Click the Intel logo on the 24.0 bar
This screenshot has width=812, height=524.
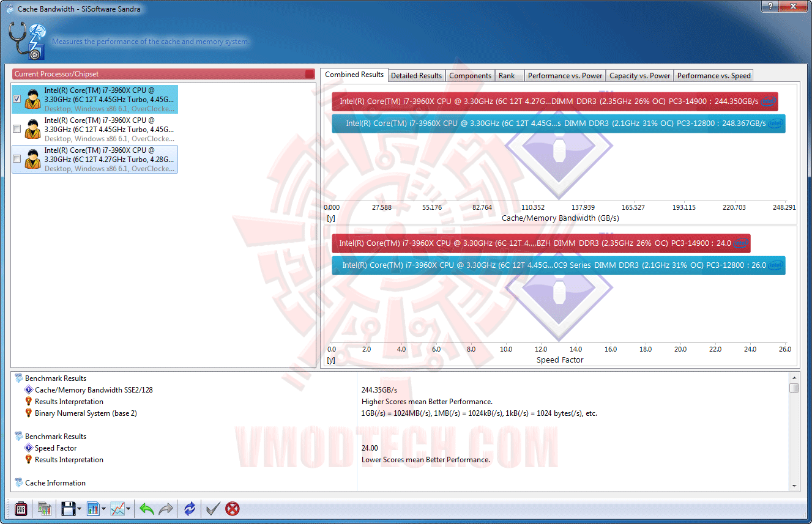click(x=741, y=243)
